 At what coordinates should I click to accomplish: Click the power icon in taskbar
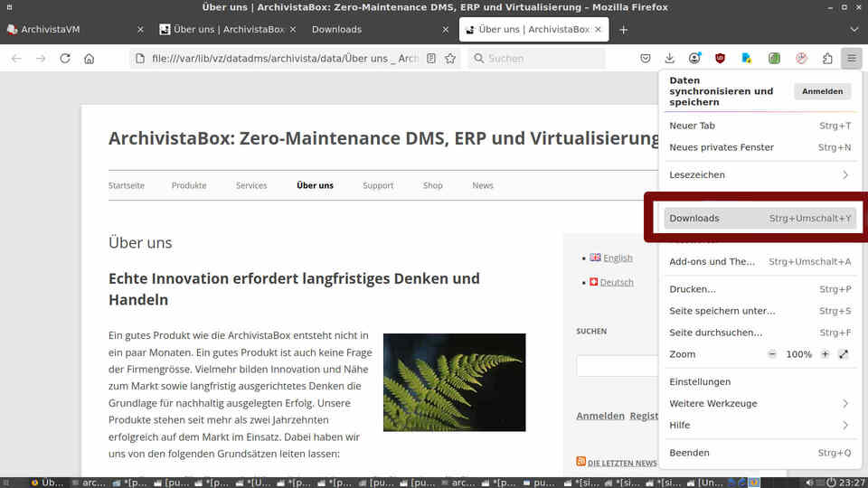(x=832, y=483)
